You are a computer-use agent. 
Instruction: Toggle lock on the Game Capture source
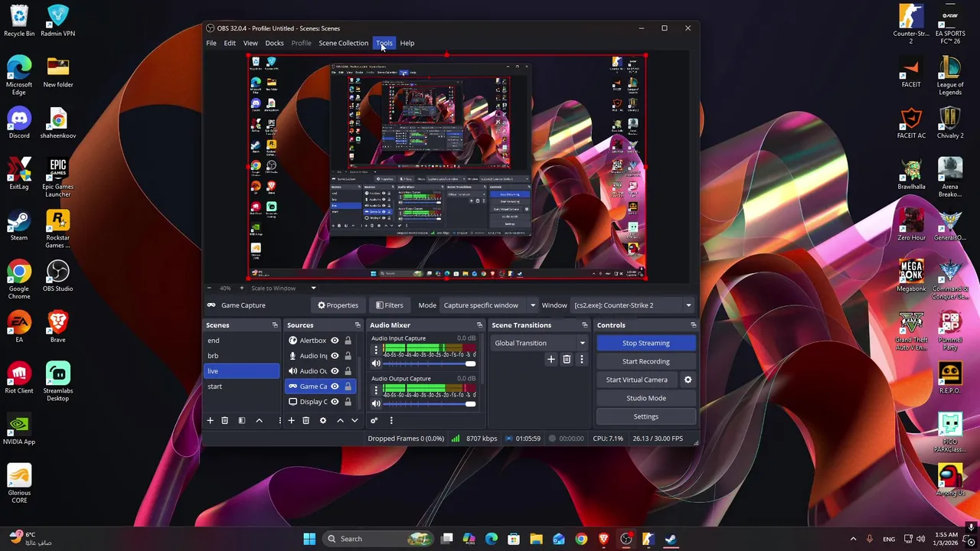[x=348, y=386]
